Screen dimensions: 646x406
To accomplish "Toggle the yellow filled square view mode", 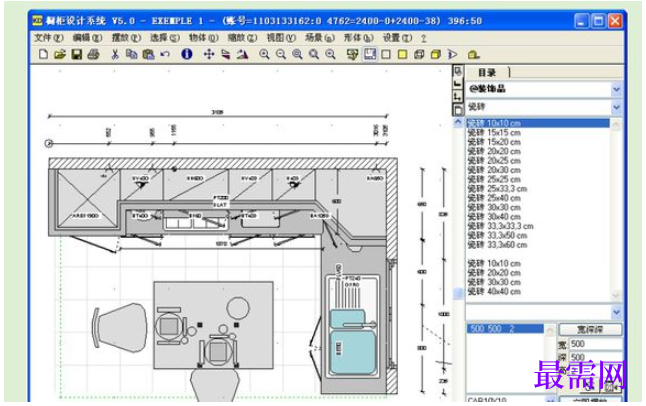I will click(403, 54).
